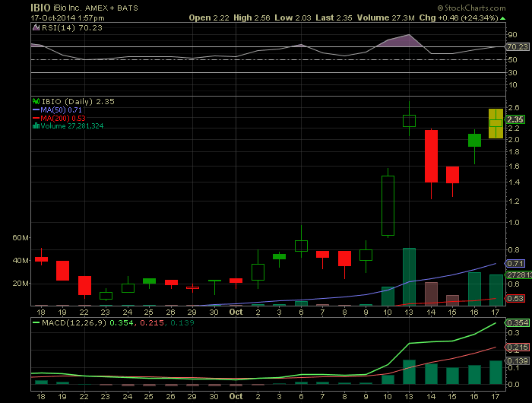Click the RSI(14) indicator legend icon
This screenshot has width=532, height=403.
pos(35,28)
